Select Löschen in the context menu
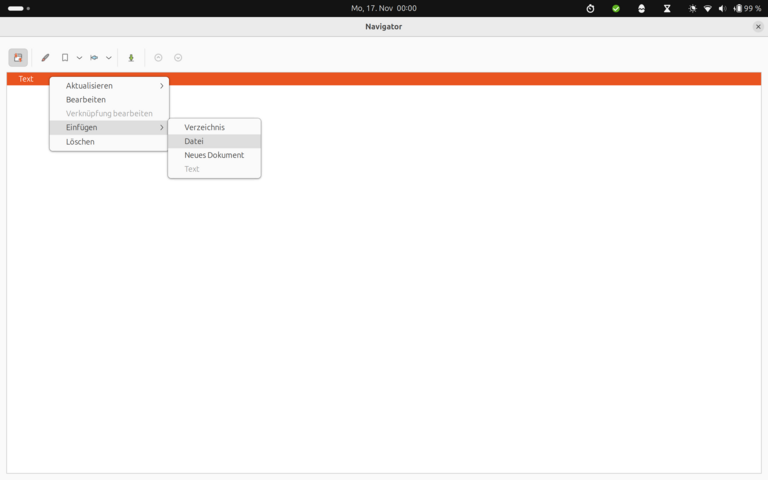 click(x=80, y=142)
